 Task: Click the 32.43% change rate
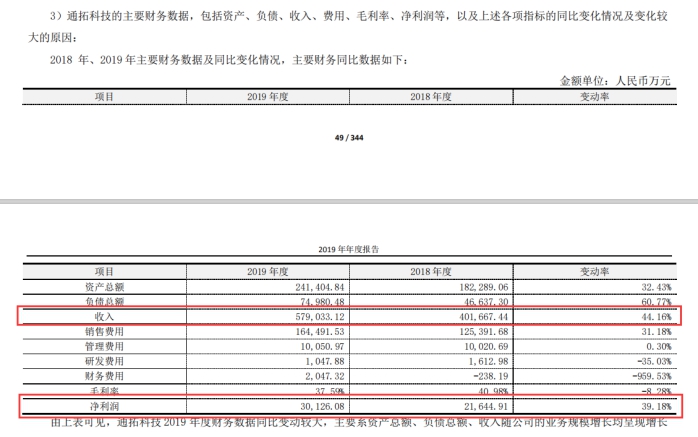point(656,287)
